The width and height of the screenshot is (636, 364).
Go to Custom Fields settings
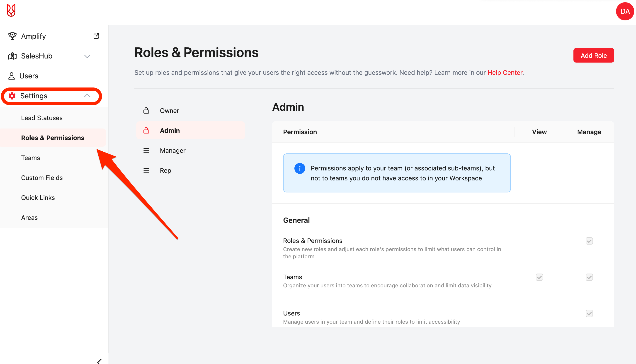click(x=42, y=178)
